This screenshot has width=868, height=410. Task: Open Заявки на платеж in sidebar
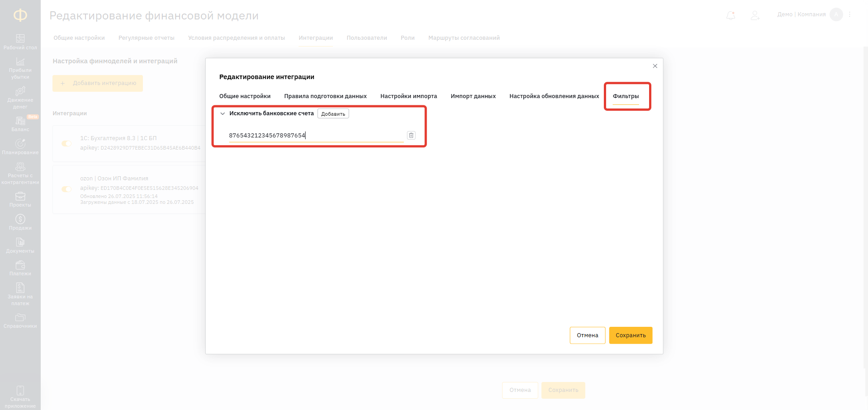(x=20, y=294)
